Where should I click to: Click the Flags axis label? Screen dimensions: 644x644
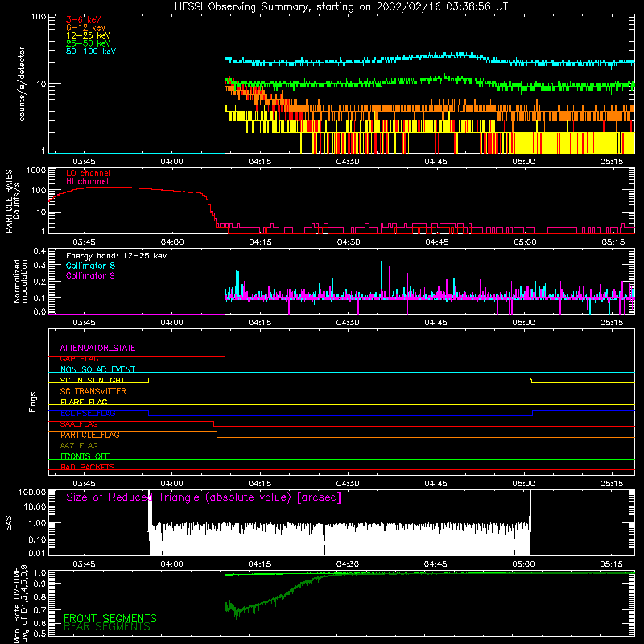[33, 402]
